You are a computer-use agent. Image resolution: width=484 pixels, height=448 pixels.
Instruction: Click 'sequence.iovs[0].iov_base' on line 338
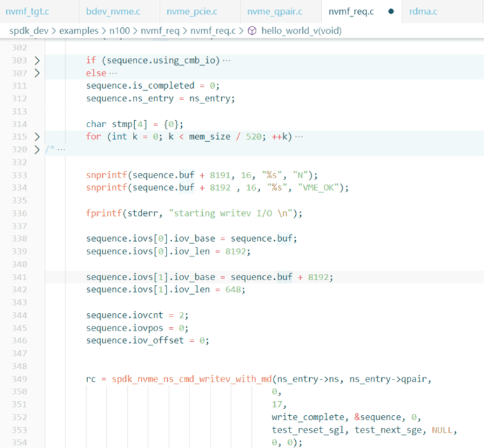click(150, 238)
